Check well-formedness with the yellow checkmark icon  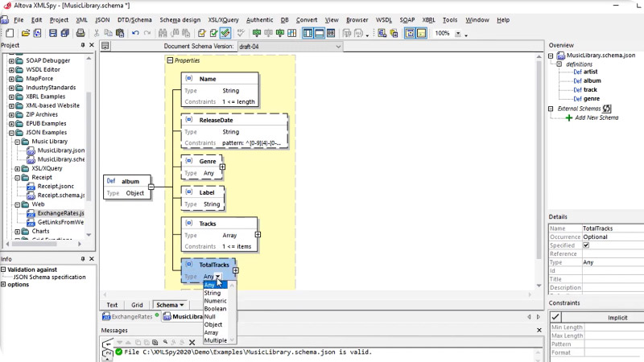click(x=202, y=33)
